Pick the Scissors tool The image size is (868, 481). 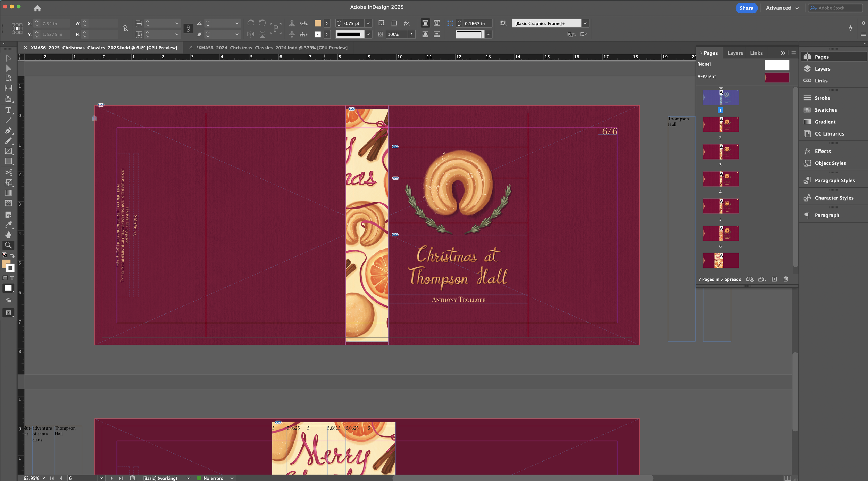pos(8,172)
